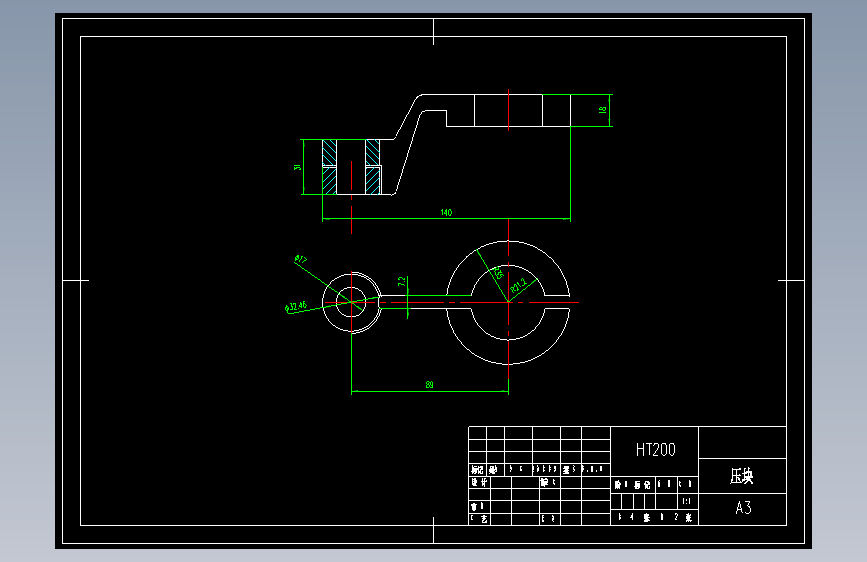Select the R35 radius dimension text
Screen dimensions: 867x562
click(x=498, y=273)
